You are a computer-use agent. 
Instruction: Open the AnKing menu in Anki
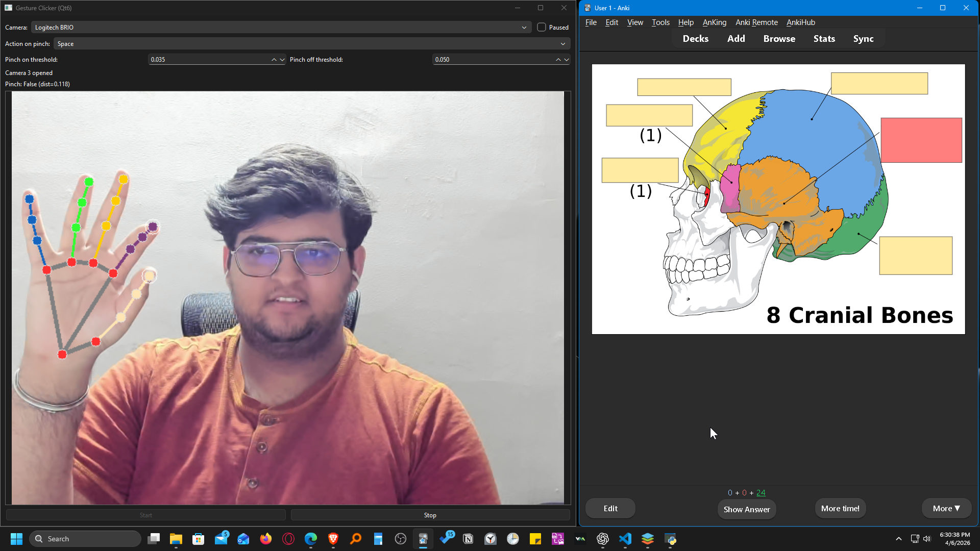pos(714,22)
